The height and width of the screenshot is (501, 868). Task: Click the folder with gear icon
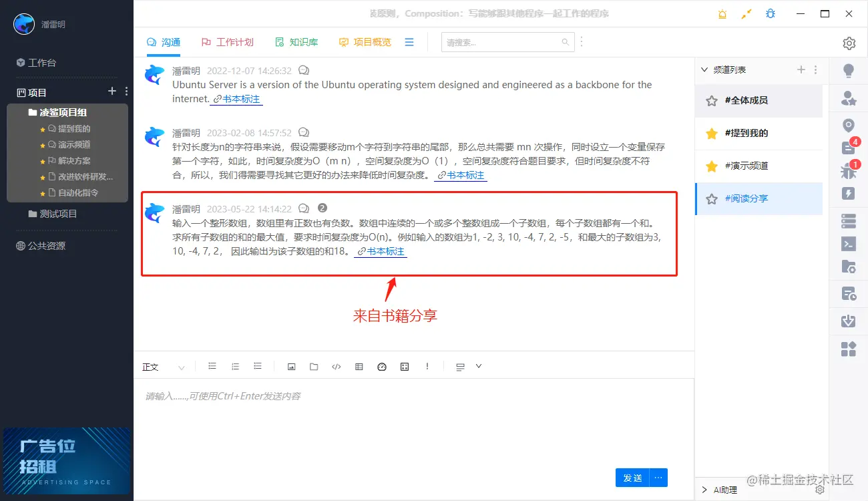coord(849,267)
